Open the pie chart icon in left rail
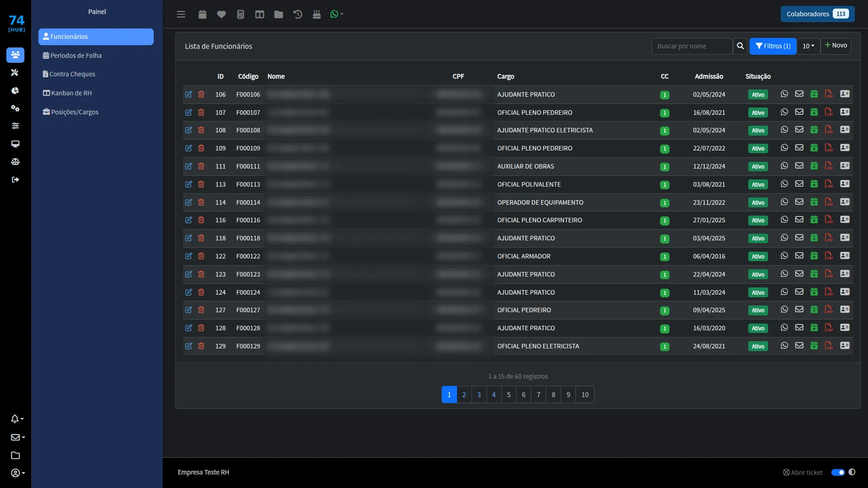The image size is (868, 488). click(15, 90)
